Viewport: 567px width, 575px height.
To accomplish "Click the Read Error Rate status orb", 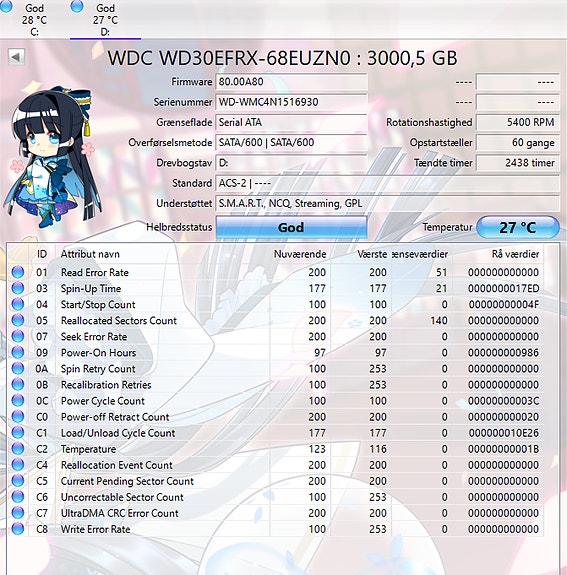I will point(18,272).
